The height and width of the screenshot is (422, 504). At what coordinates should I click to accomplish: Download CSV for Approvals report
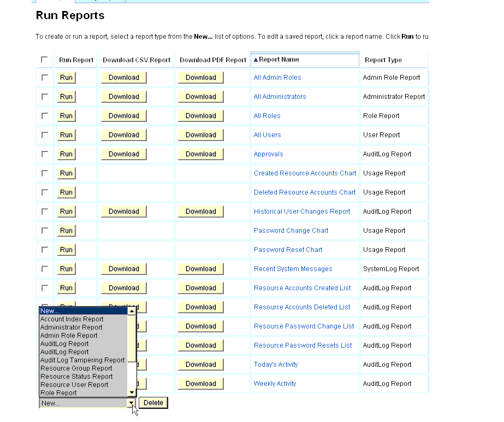[x=124, y=154]
